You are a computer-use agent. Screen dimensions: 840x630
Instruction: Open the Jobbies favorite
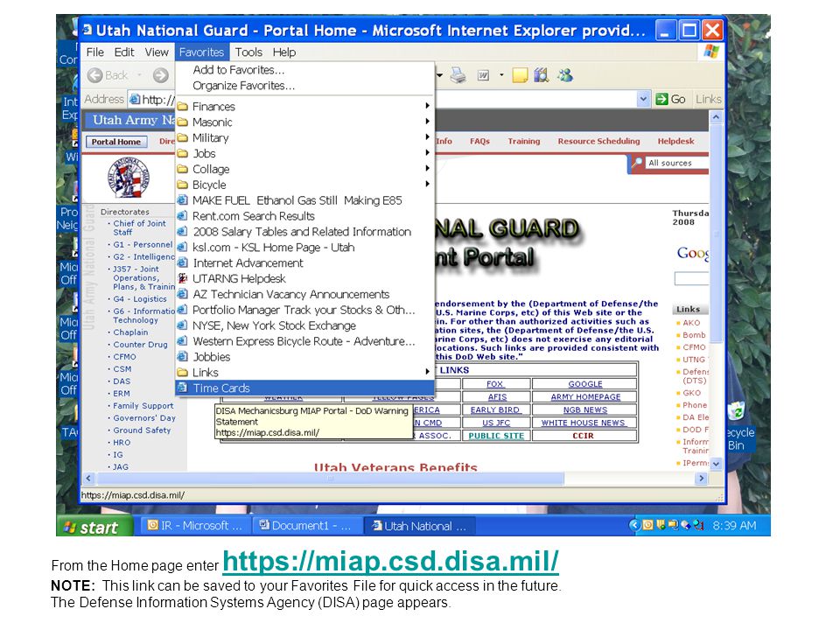(x=304, y=357)
